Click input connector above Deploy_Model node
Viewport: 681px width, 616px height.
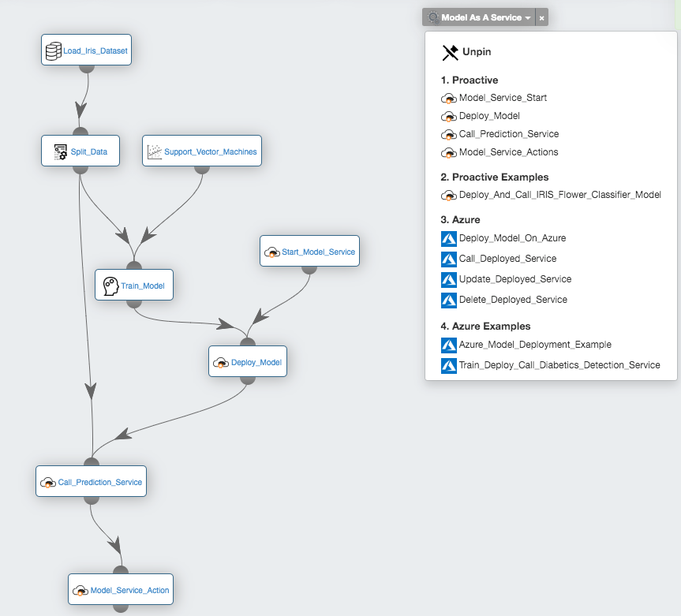click(248, 342)
